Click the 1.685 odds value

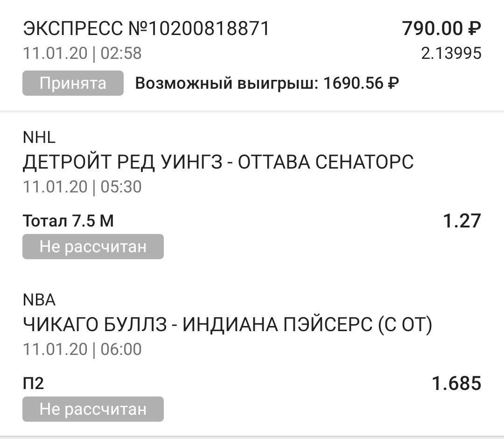456,383
